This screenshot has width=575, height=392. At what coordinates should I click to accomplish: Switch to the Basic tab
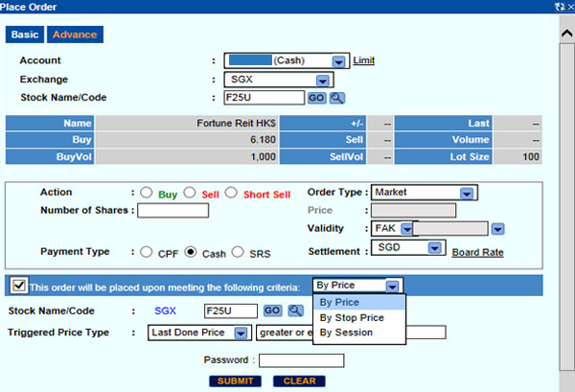(25, 35)
